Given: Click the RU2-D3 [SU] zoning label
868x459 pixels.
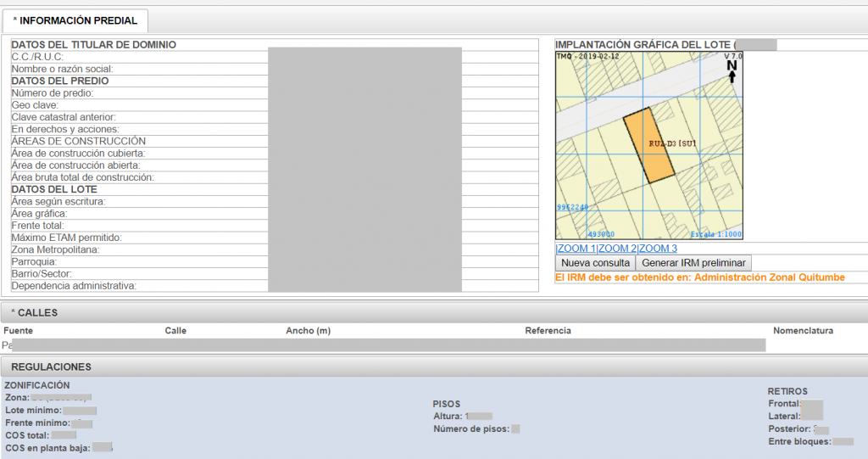Looking at the screenshot, I should coord(672,143).
